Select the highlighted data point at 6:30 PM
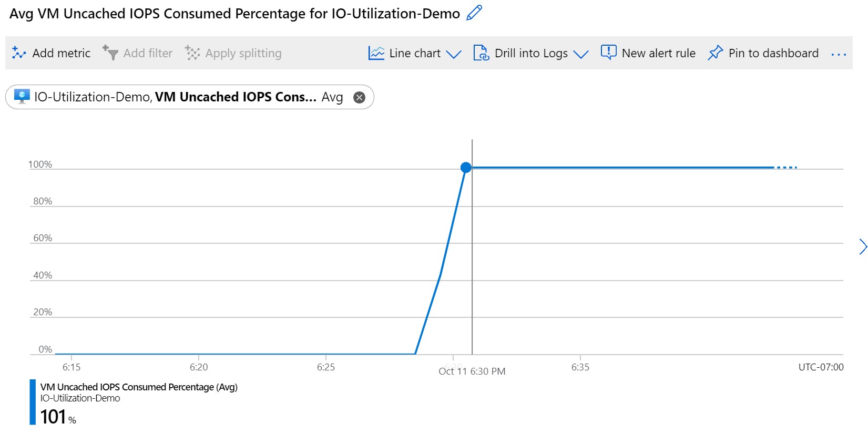Screen dimensions: 868x434 point(466,167)
